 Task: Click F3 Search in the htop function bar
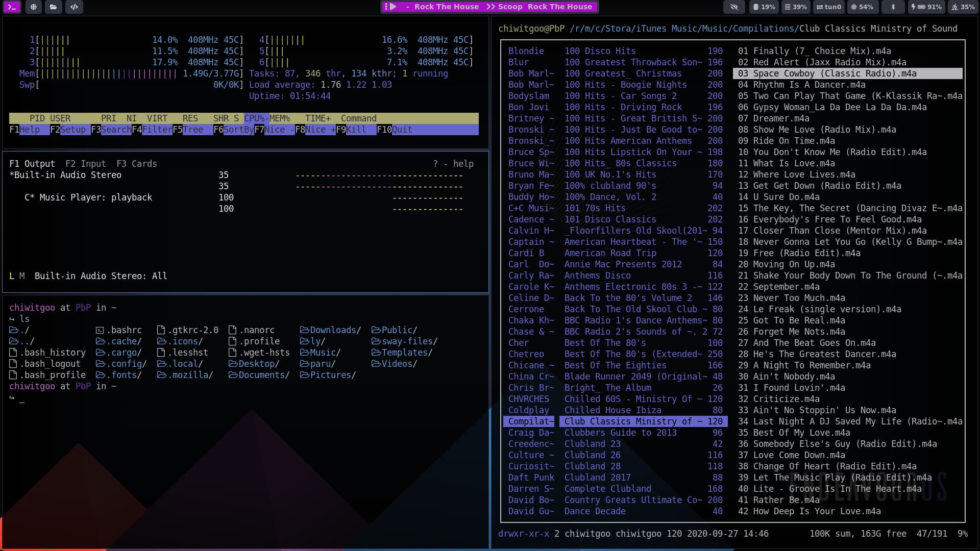pyautogui.click(x=111, y=130)
